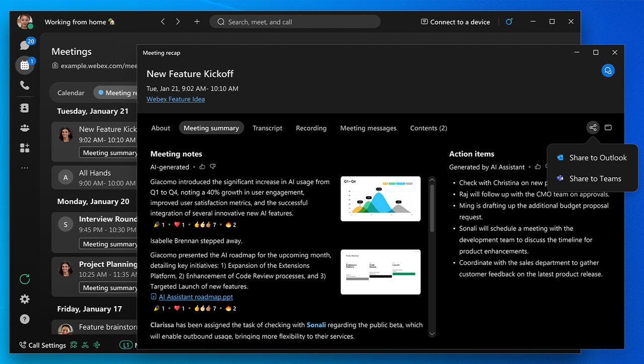Switch to the Contents (2) tab

(429, 128)
